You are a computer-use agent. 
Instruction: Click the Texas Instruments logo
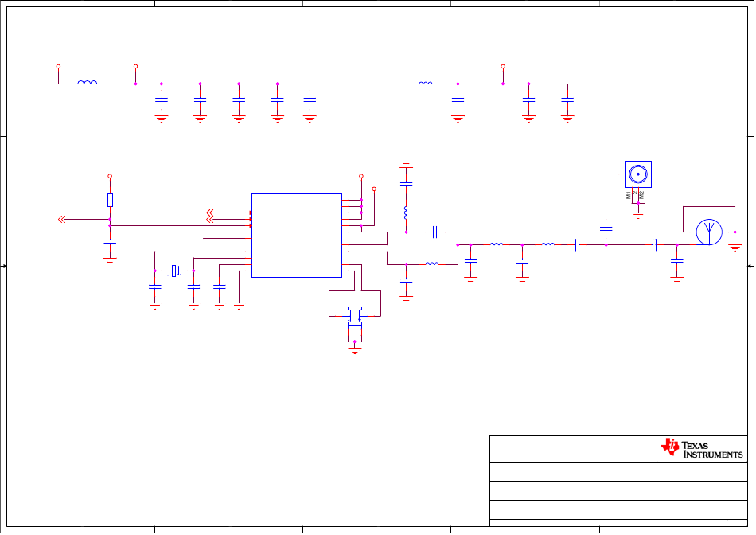tap(702, 449)
